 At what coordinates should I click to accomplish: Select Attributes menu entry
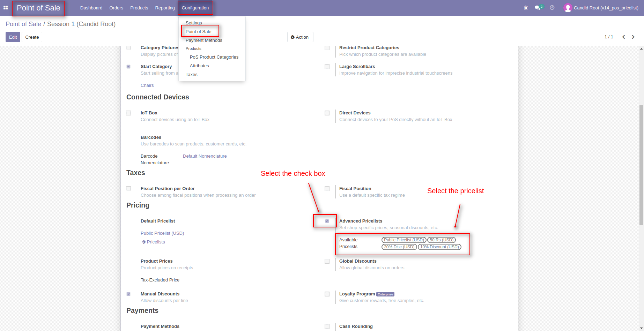coord(199,66)
